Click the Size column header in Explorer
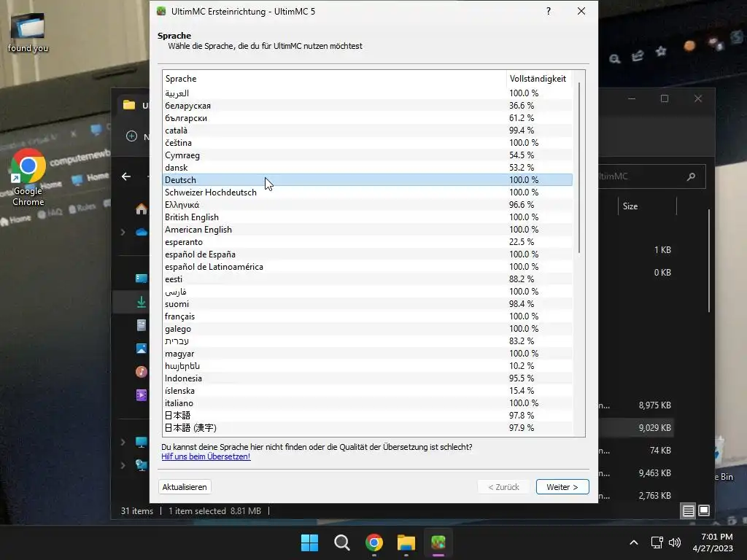This screenshot has width=747, height=560. tap(647, 206)
